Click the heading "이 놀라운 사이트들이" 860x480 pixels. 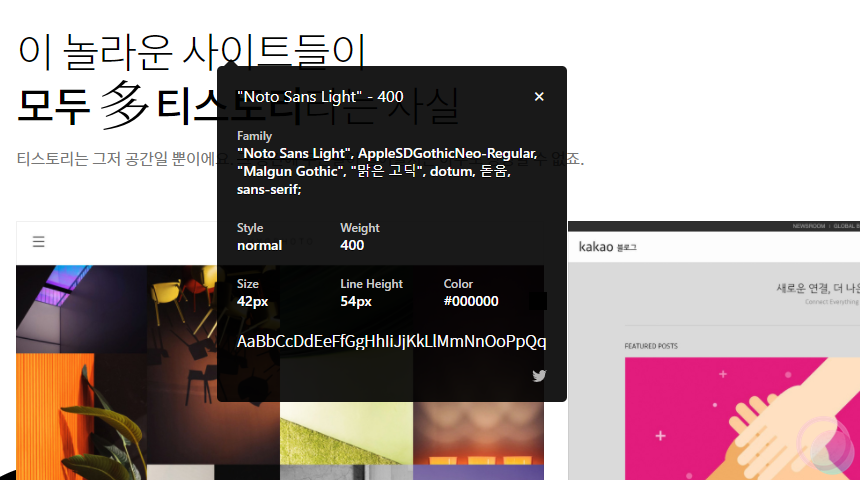192,52
